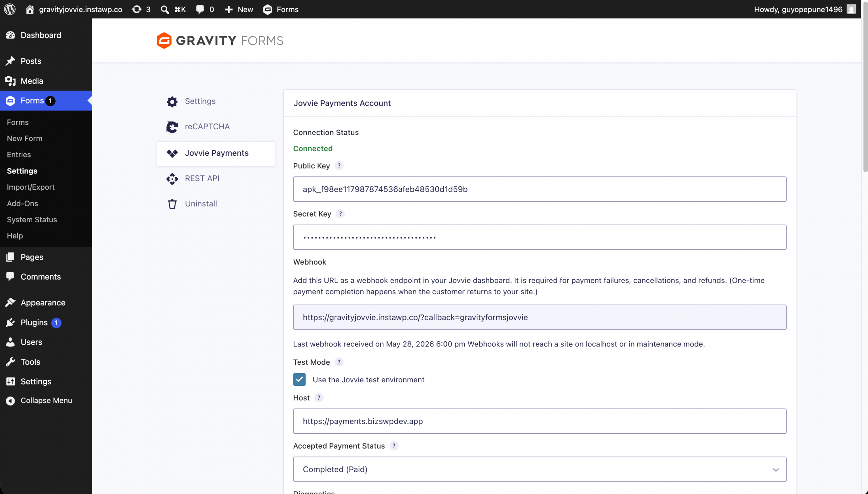Open Forms sidebar menu with badge
This screenshot has width=868, height=494.
[46, 101]
